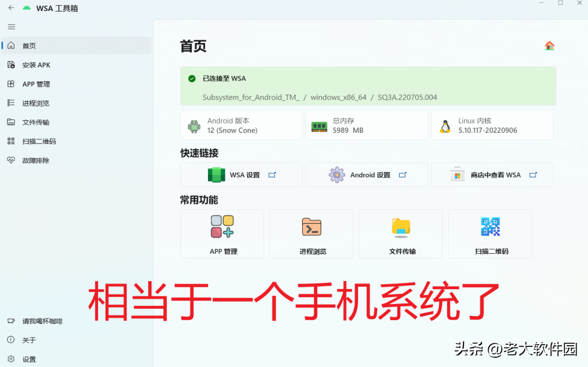Open 安装 APK in the sidebar
The width and height of the screenshot is (588, 367).
pyautogui.click(x=77, y=65)
